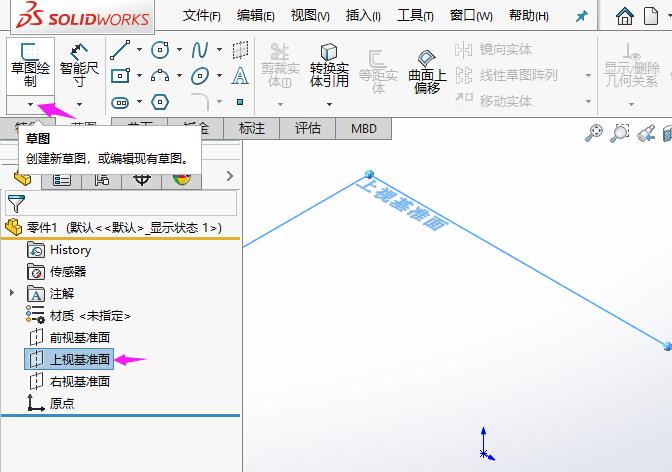Screen dimensions: 672x472
Task: Select the Point sketch tool
Action: [240, 102]
